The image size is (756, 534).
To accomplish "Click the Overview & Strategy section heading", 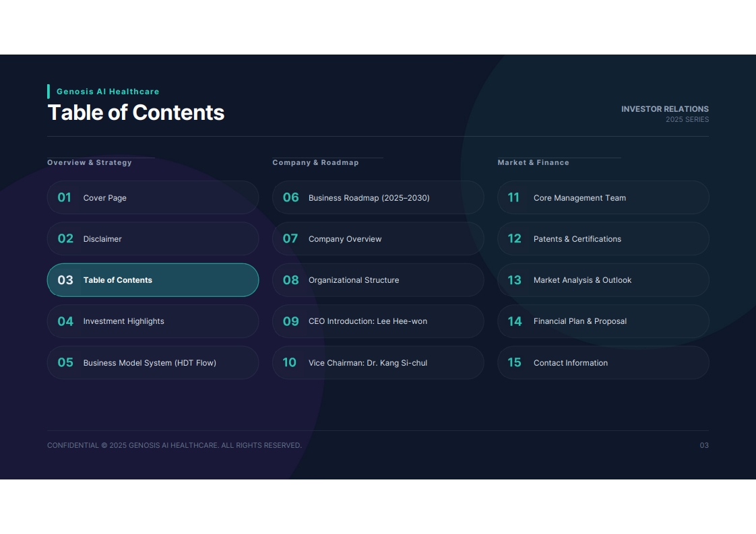I will (x=89, y=162).
